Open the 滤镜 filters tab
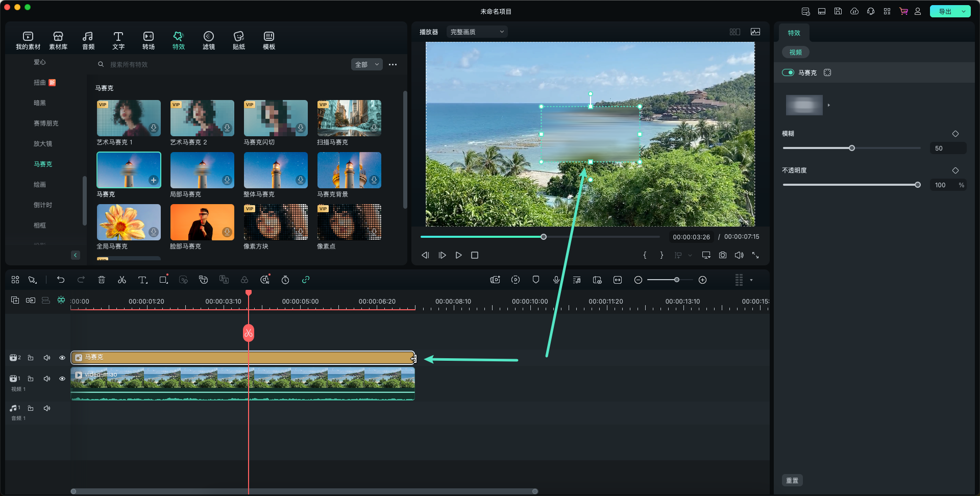This screenshot has height=496, width=980. tap(208, 40)
